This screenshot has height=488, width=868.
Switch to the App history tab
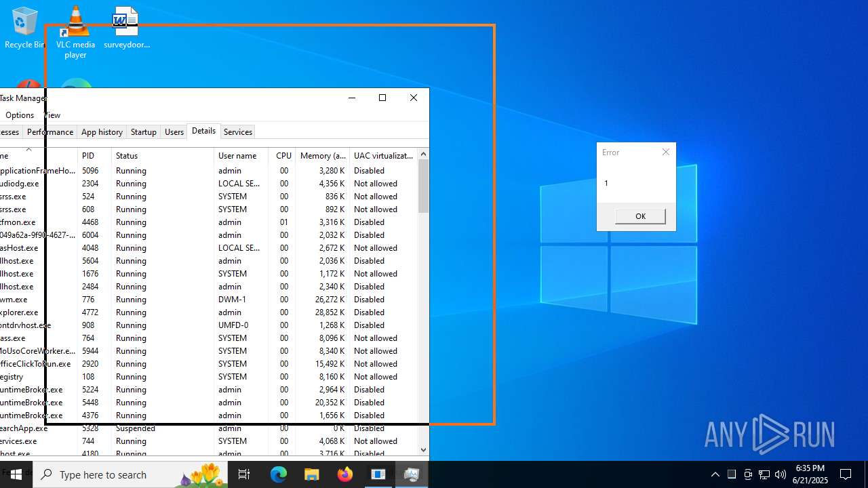[x=102, y=132]
